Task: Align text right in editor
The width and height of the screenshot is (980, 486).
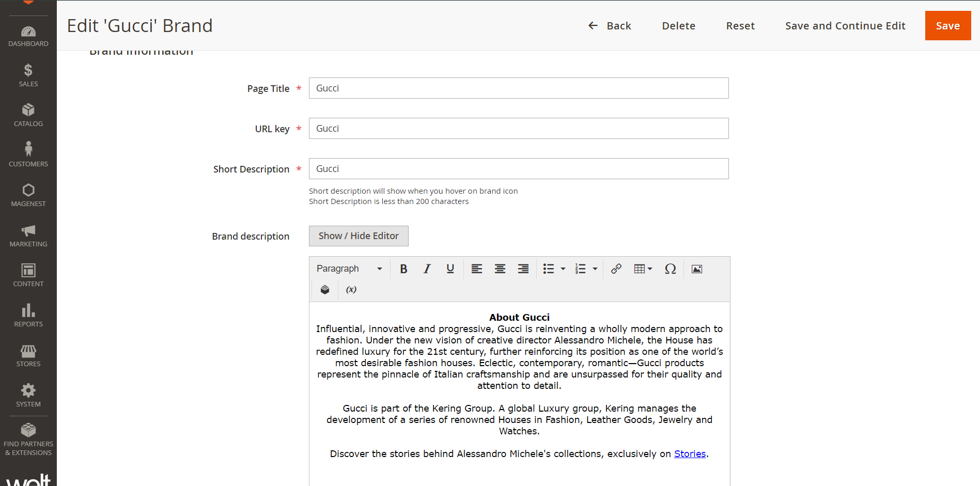Action: (x=523, y=269)
